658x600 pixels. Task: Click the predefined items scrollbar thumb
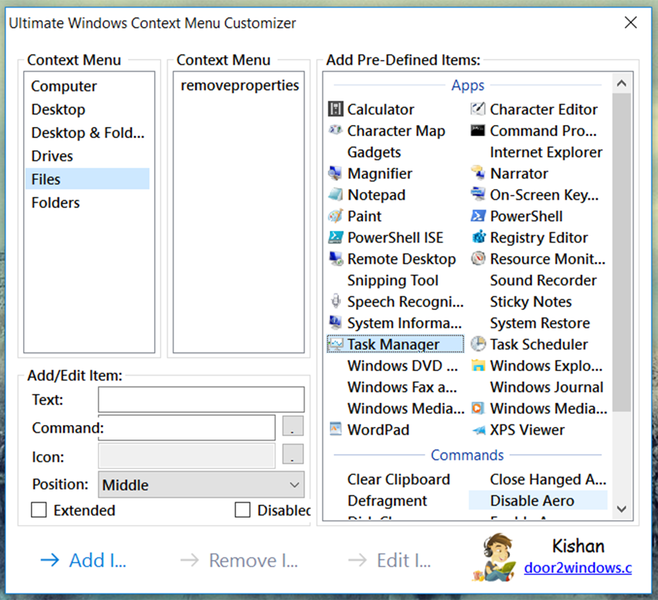coord(621,252)
